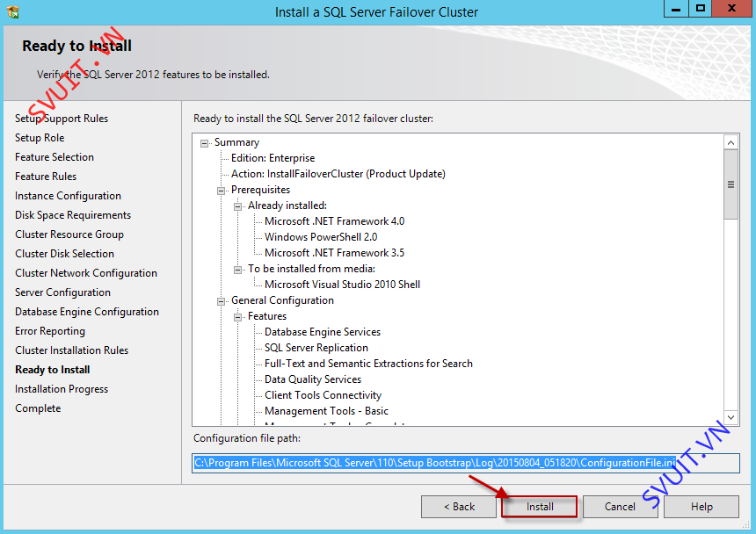Screen dimensions: 756x534
Task: Click the summary tree scrollbar thumb
Action: (x=731, y=184)
